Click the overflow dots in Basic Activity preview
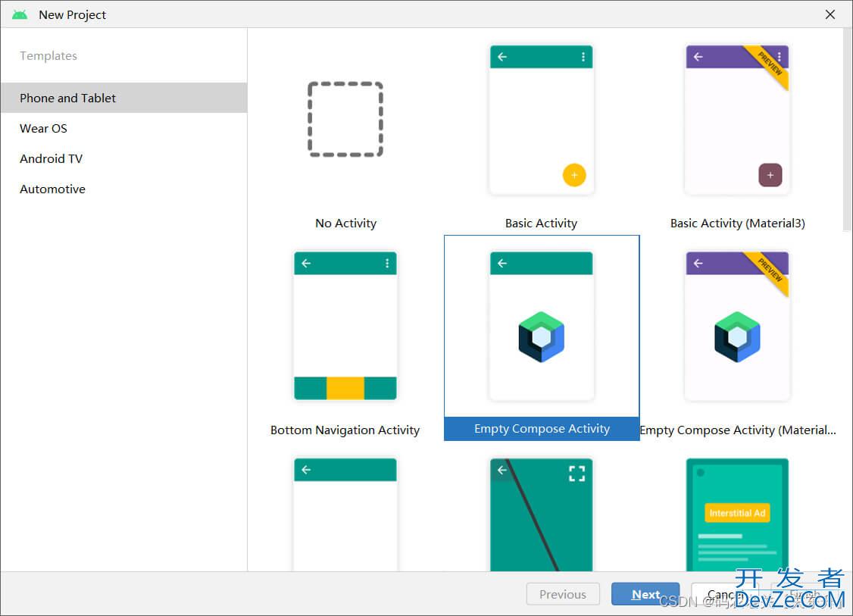 [583, 57]
